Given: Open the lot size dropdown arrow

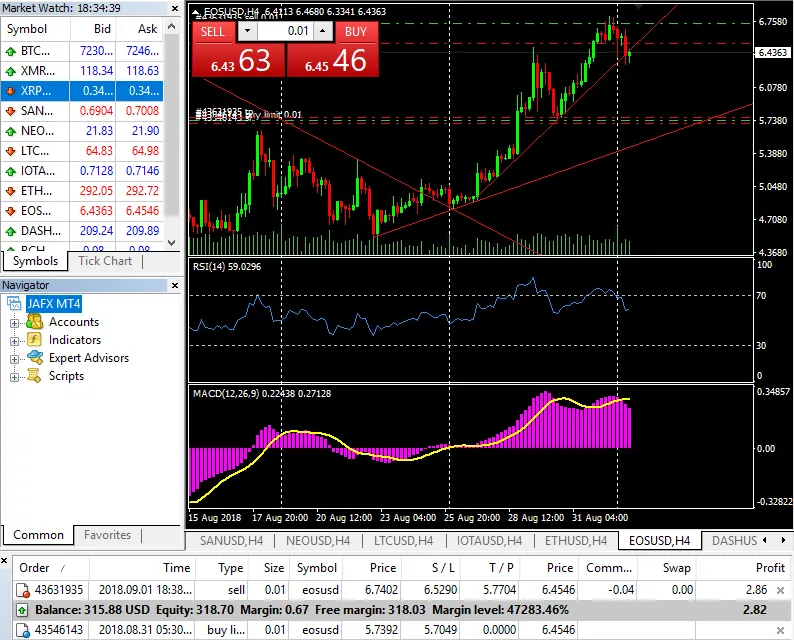Looking at the screenshot, I should [x=247, y=31].
